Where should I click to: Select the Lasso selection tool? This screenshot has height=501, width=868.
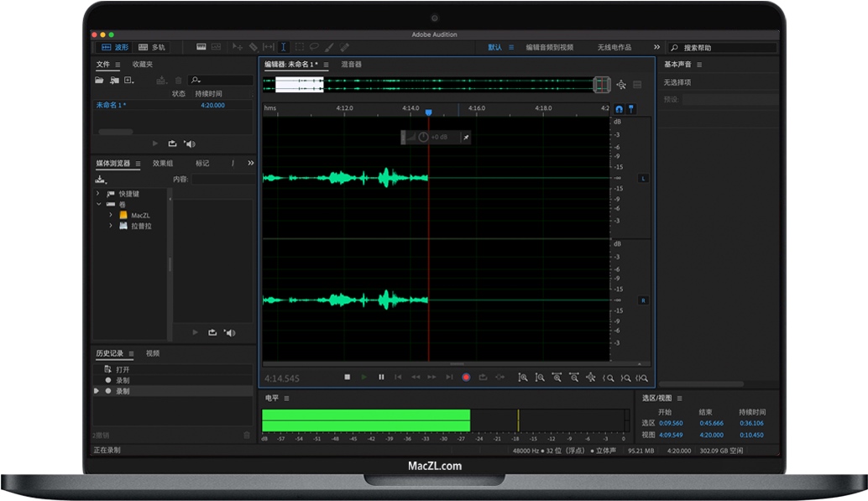(x=314, y=48)
